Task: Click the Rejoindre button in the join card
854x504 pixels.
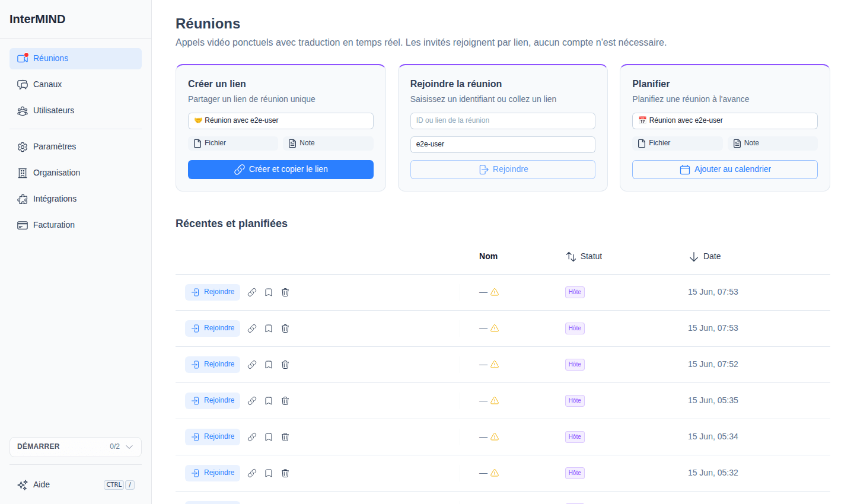Action: tap(503, 170)
